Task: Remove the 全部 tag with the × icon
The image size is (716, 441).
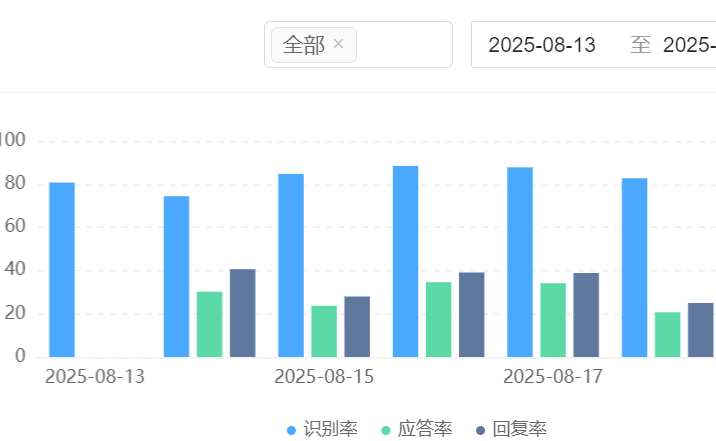Action: (x=338, y=44)
